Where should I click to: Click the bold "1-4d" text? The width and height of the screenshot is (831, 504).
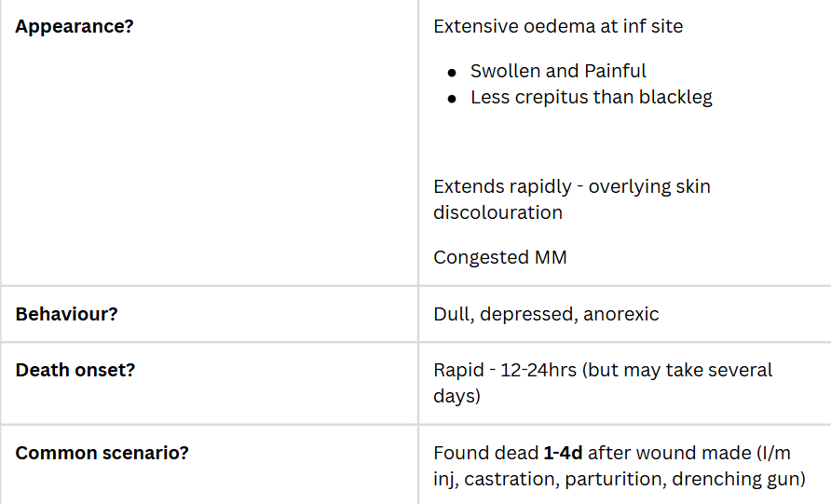coord(563,454)
